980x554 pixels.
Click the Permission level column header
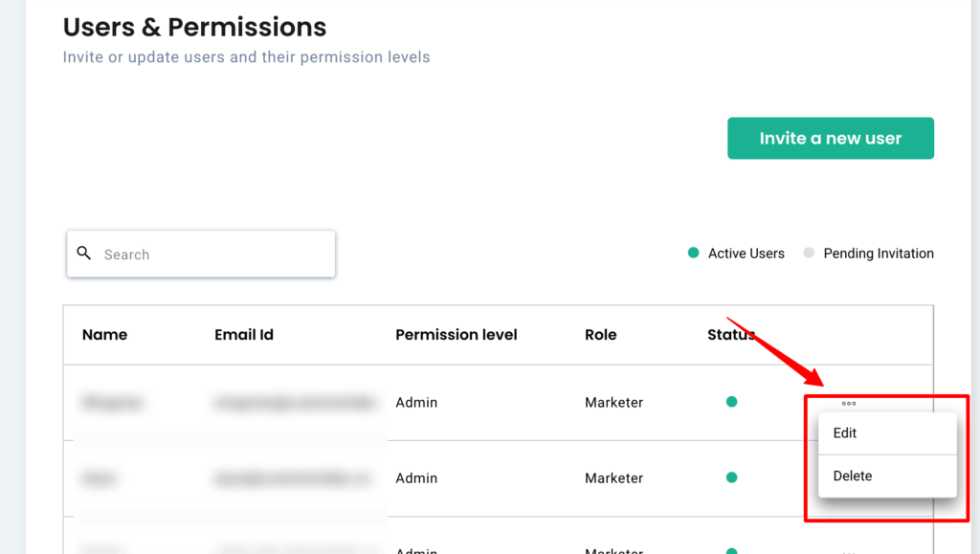coord(457,335)
